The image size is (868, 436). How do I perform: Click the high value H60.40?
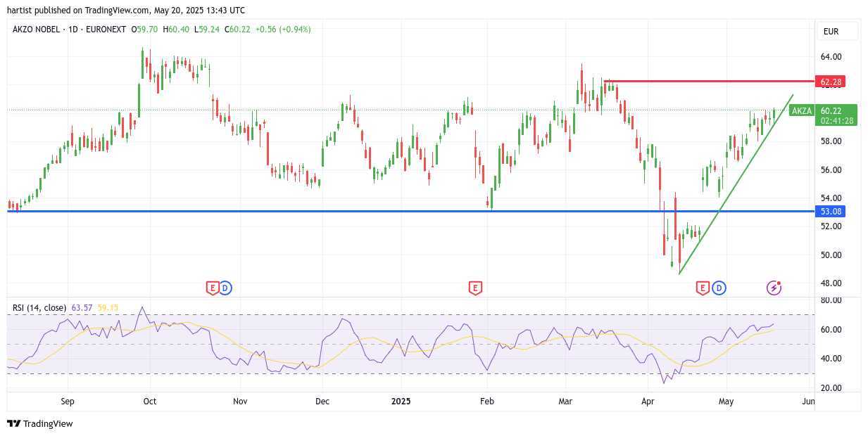177,30
